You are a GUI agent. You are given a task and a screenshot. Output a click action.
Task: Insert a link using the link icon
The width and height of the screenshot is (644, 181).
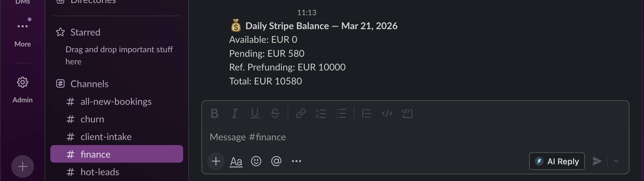click(x=300, y=113)
